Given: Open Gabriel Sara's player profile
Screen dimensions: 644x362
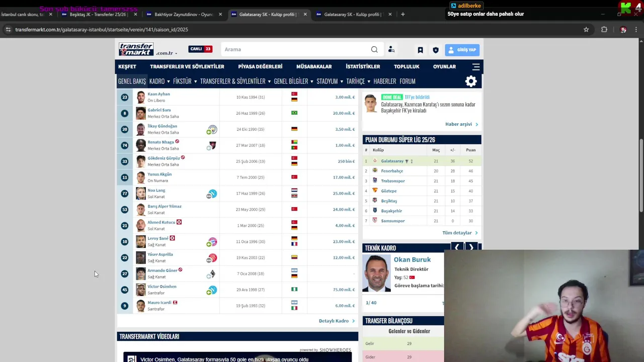Looking at the screenshot, I should (x=159, y=110).
